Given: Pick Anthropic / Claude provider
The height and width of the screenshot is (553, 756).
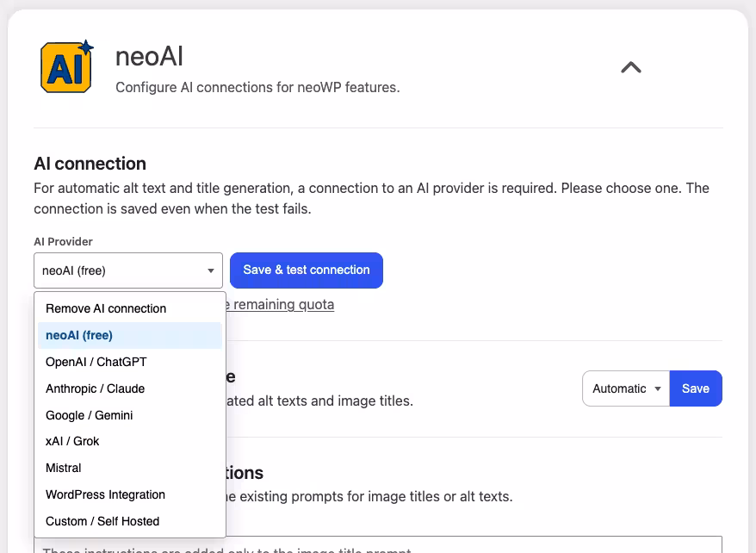Looking at the screenshot, I should pos(130,388).
